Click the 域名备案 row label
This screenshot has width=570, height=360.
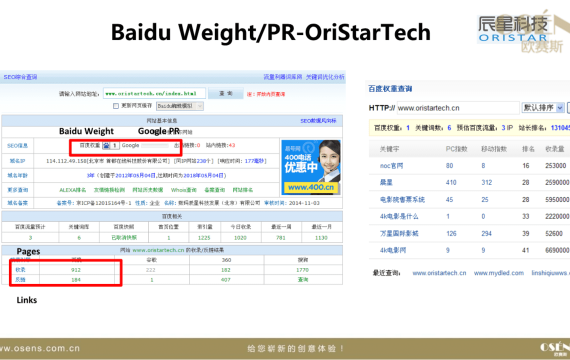tap(17, 203)
